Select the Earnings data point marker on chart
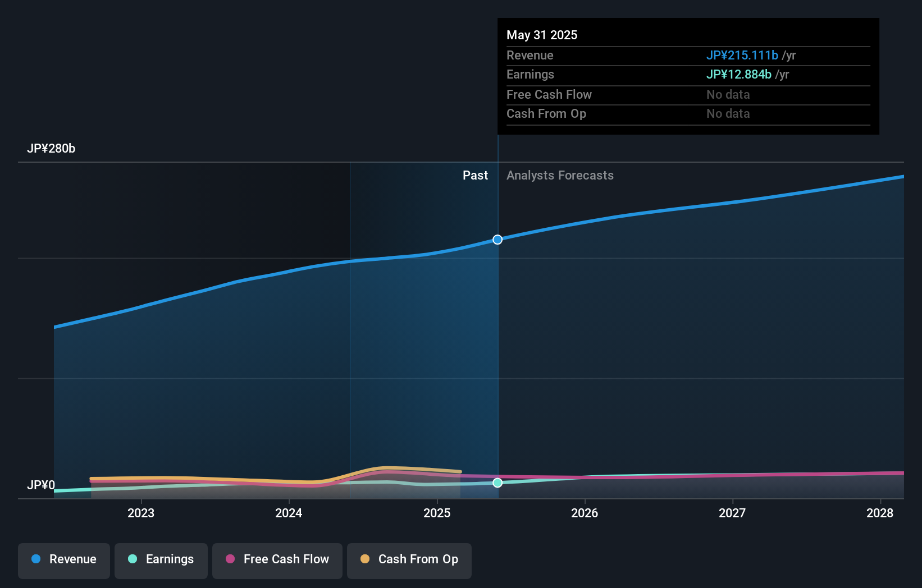This screenshot has width=922, height=588. tap(497, 483)
